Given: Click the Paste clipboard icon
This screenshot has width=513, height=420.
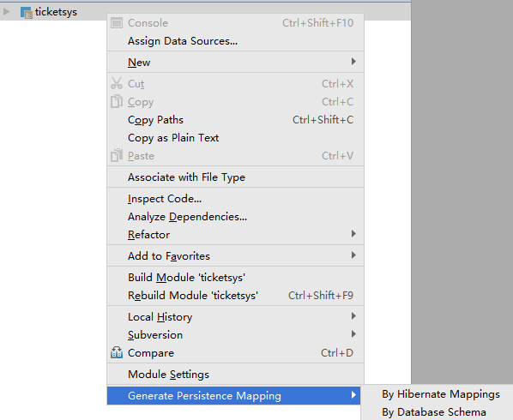Looking at the screenshot, I should click(x=117, y=155).
